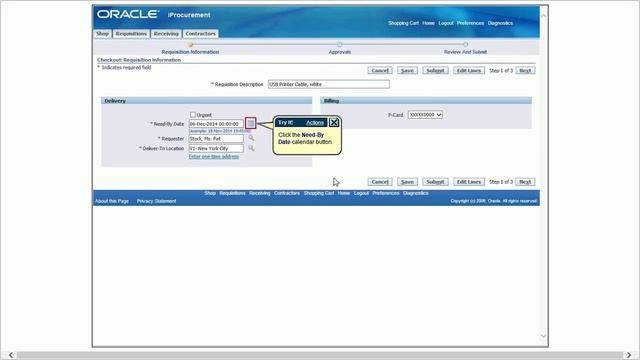Viewport: 640px width, 360px height.
Task: Open the Privacy Statement link
Action: (156, 201)
